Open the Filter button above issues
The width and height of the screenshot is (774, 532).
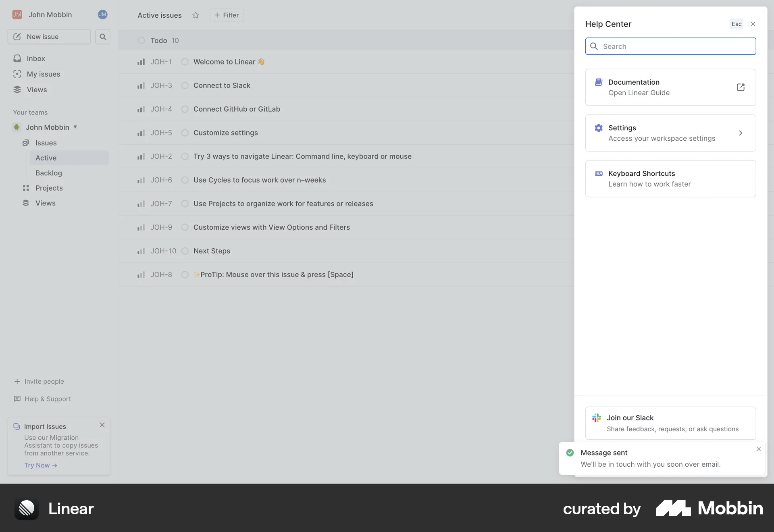[227, 15]
